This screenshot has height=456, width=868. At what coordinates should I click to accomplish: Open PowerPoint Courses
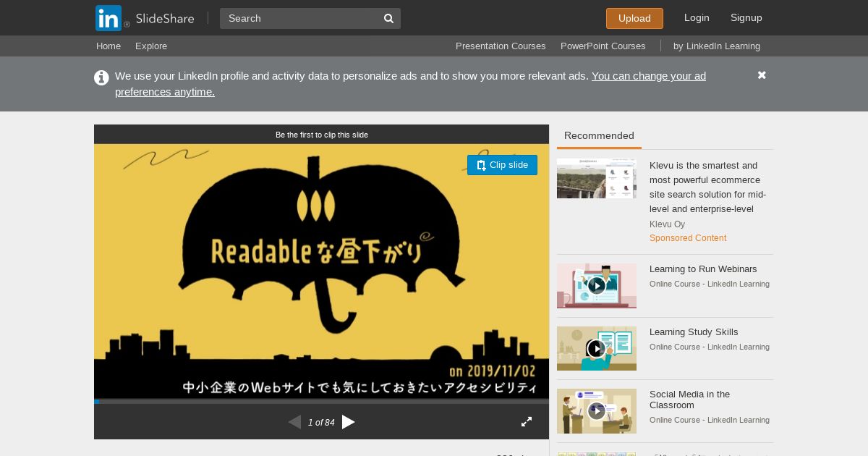tap(603, 46)
